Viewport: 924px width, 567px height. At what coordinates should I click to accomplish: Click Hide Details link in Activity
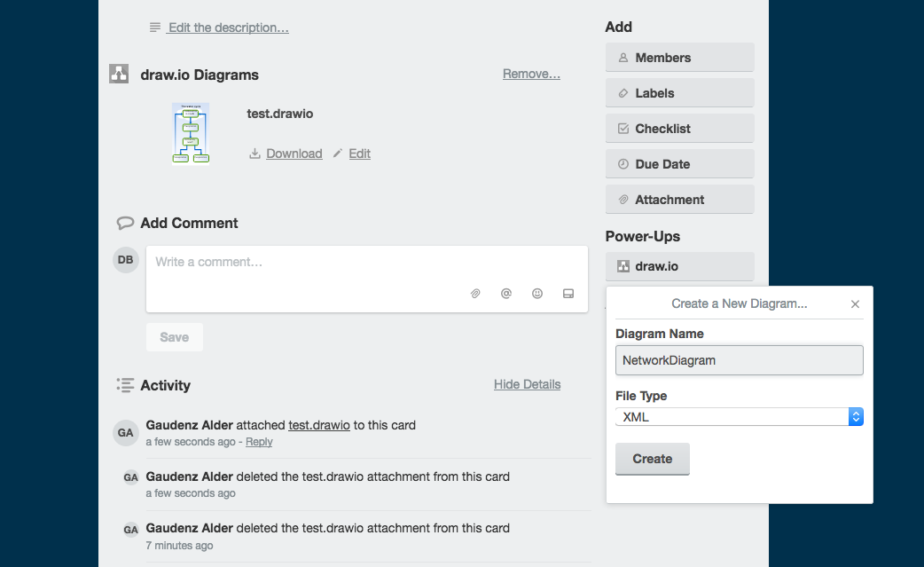tap(527, 384)
